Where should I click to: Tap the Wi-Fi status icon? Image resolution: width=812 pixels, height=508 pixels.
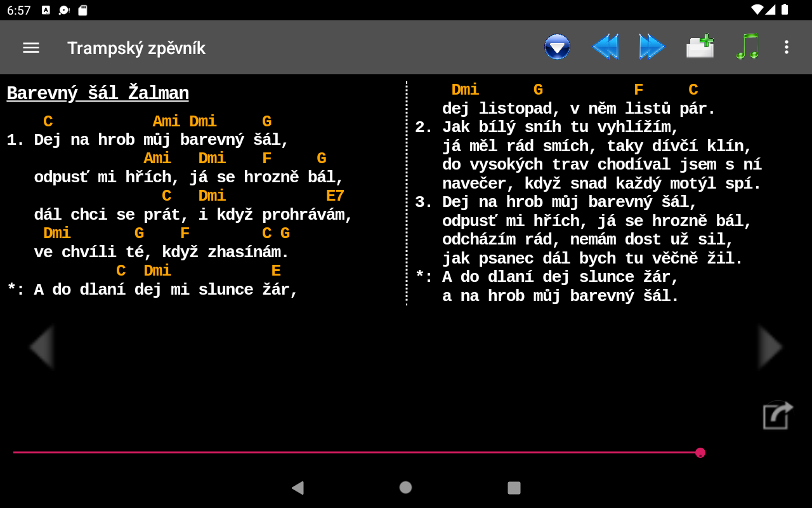point(757,10)
